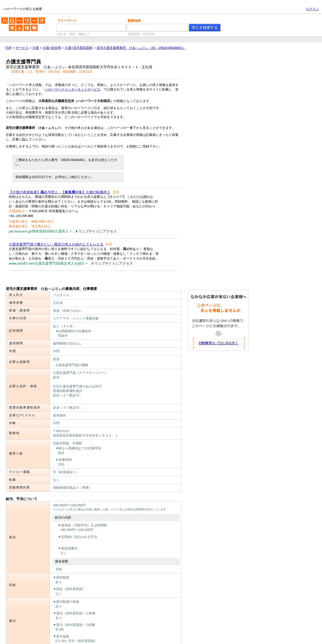Click the ▼基本給（月額平均）又は時間額 text

pyautogui.click(x=82, y=525)
